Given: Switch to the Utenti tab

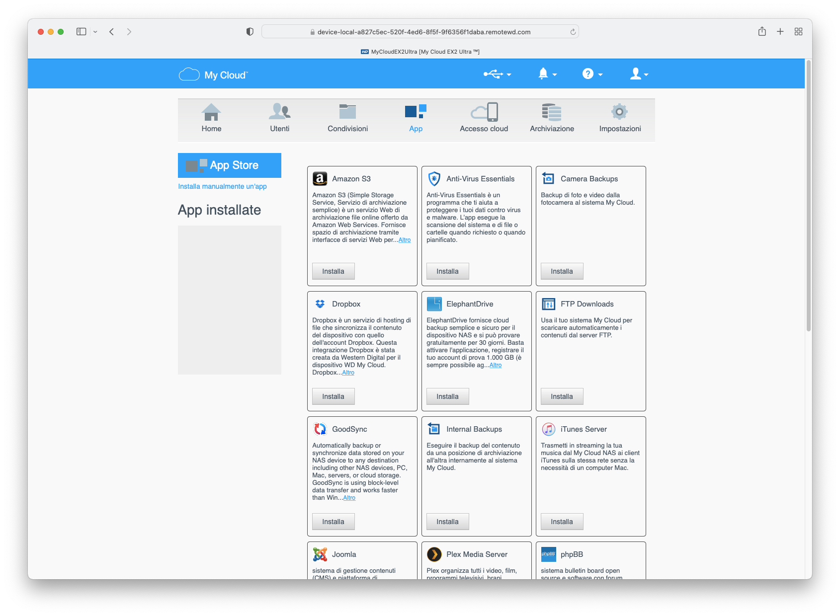Looking at the screenshot, I should [280, 129].
